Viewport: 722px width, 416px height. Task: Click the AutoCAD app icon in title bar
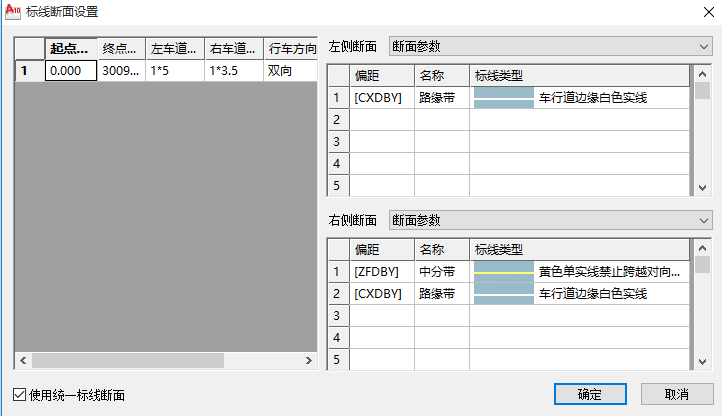12,11
